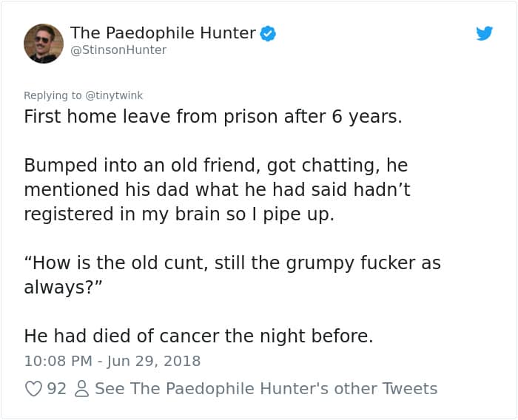
Task: Click the quoted "How is the old" line
Action: pyautogui.click(x=232, y=262)
